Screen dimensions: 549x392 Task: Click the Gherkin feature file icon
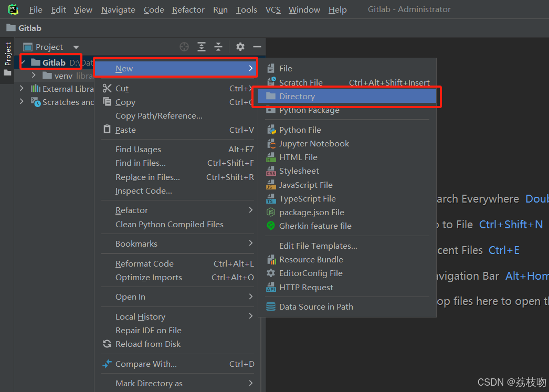[x=271, y=226]
